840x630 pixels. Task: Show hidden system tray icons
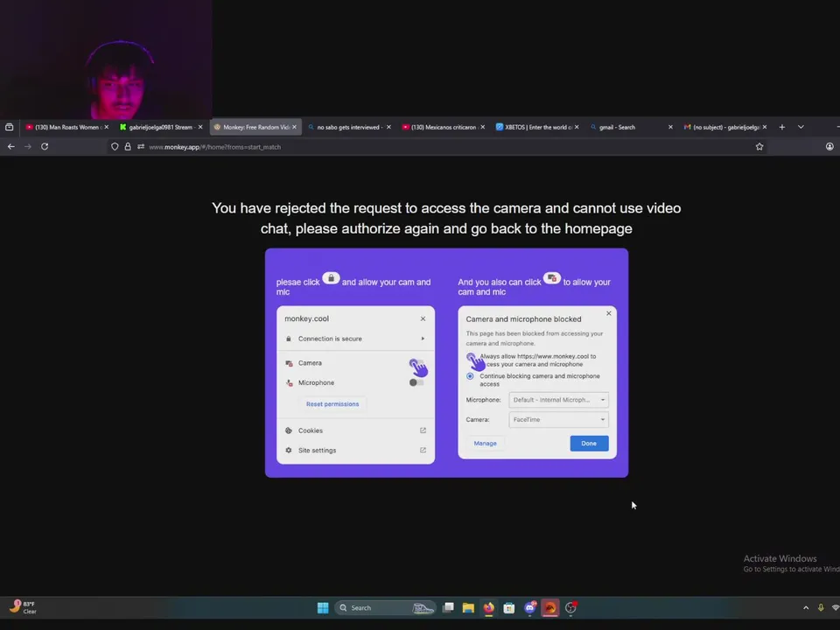(806, 607)
